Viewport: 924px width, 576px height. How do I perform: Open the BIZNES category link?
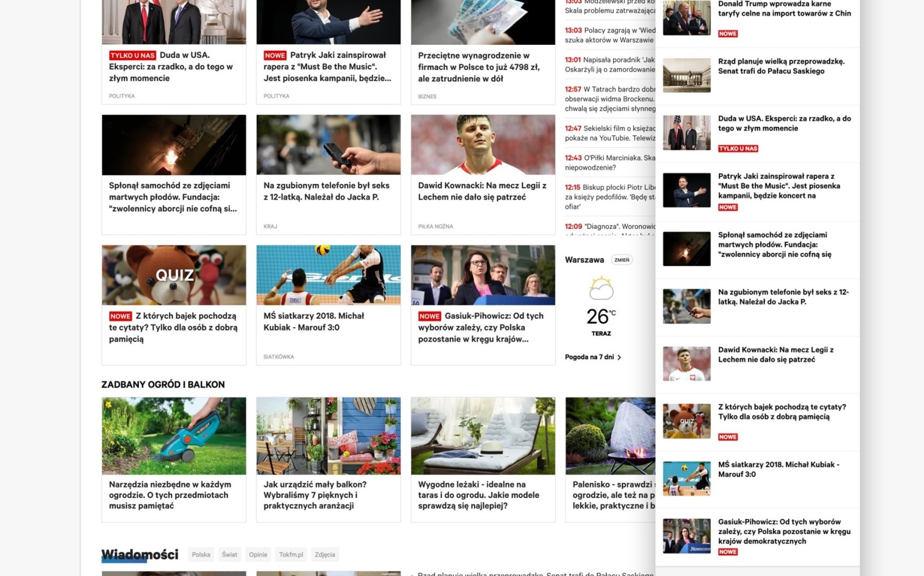[x=427, y=97]
